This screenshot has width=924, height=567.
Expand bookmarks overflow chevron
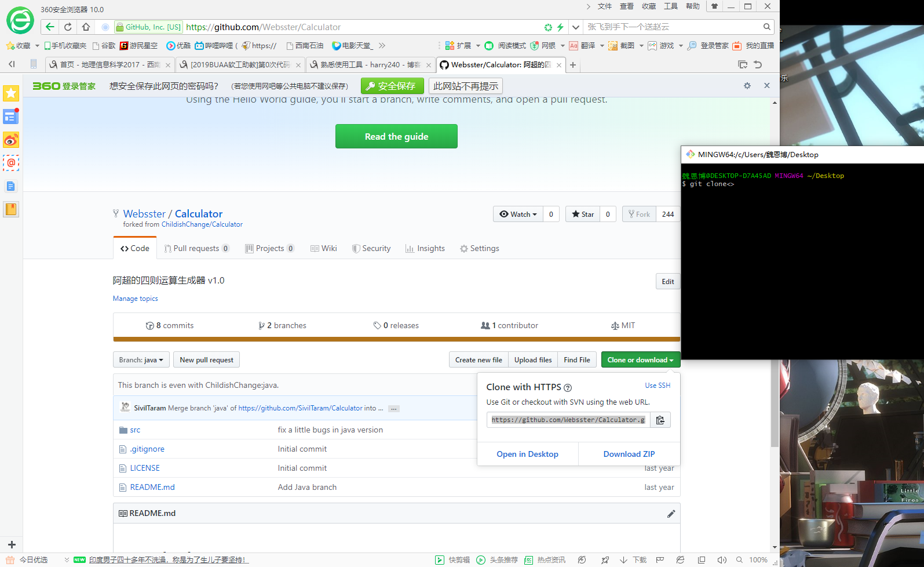382,45
